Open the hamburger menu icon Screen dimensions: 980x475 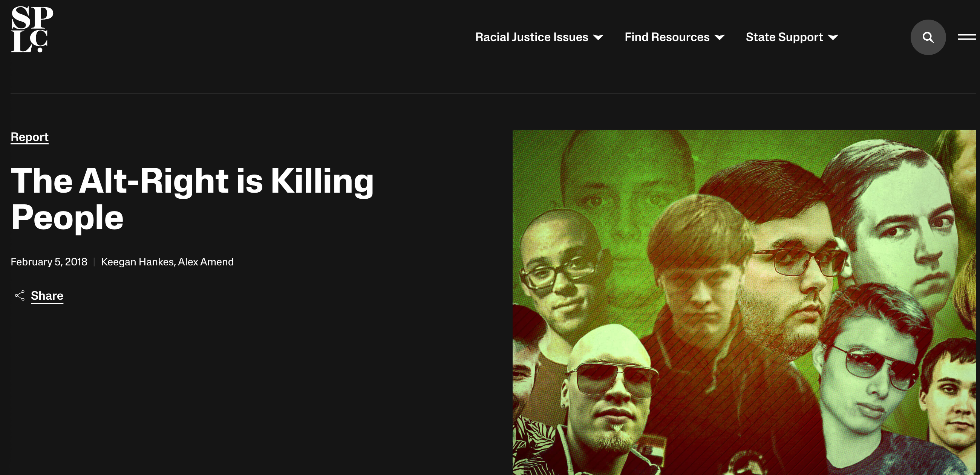coord(966,37)
